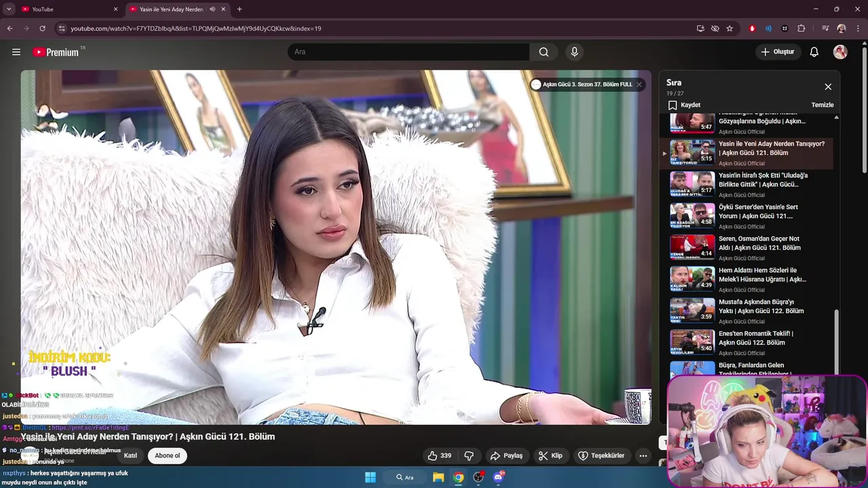Open Chrome from the taskbar
868x488 pixels.
(459, 477)
